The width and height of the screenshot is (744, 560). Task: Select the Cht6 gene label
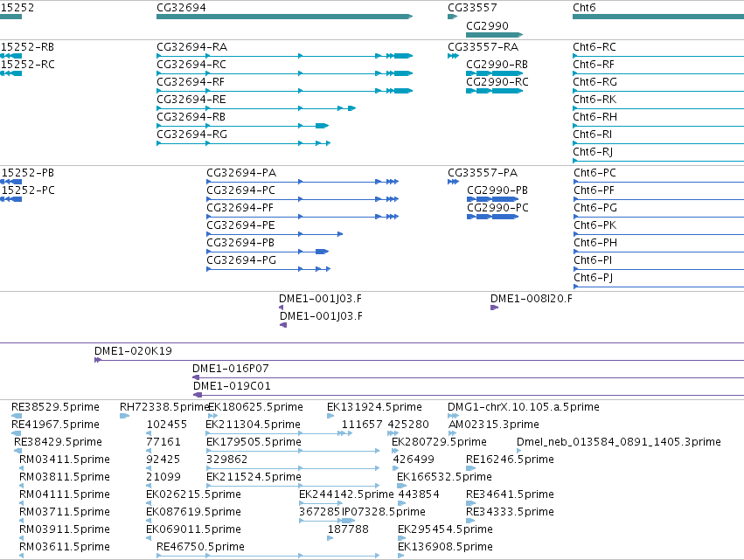[584, 8]
